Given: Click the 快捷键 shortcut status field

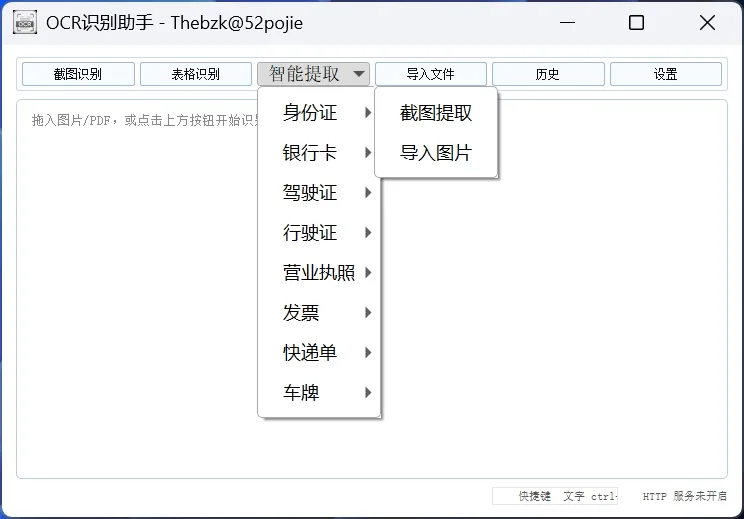Looking at the screenshot, I should [555, 496].
